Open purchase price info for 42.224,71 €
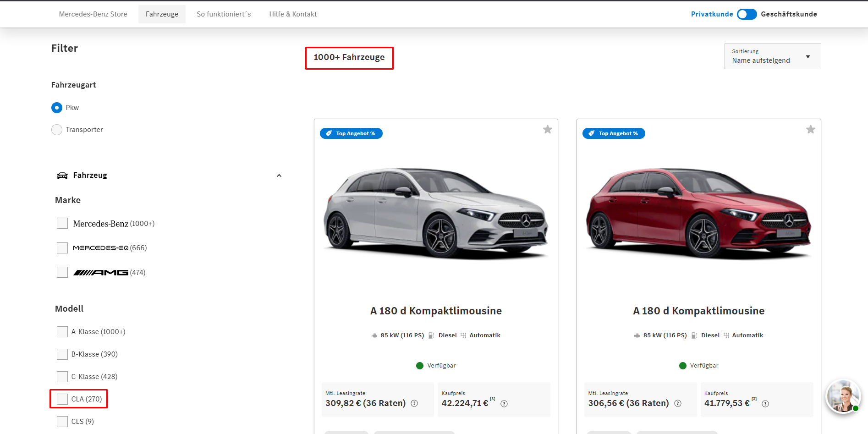The height and width of the screenshot is (434, 868). (x=504, y=404)
